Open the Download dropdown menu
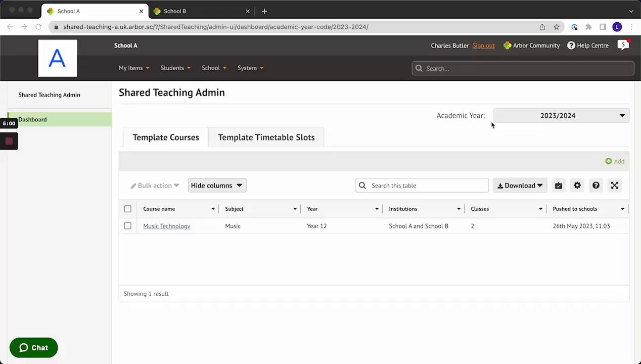The image size is (641, 364). click(520, 186)
